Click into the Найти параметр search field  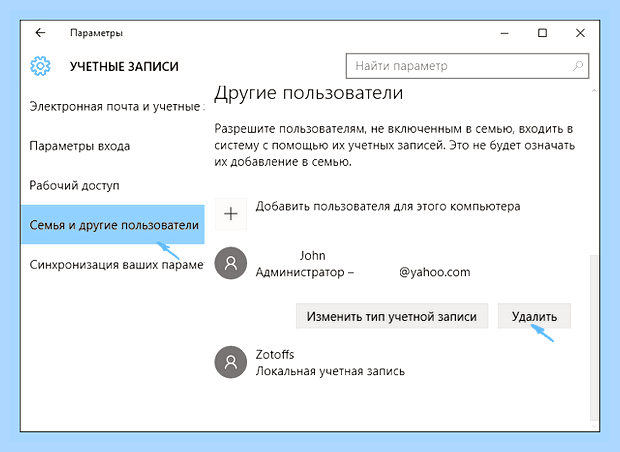click(x=467, y=66)
